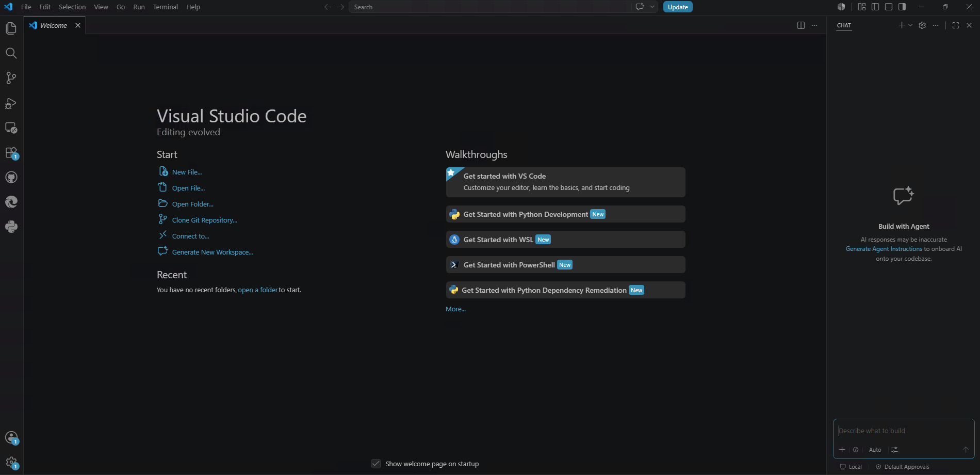The height and width of the screenshot is (475, 980).
Task: Open the Auto model picker dropdown
Action: (x=875, y=450)
